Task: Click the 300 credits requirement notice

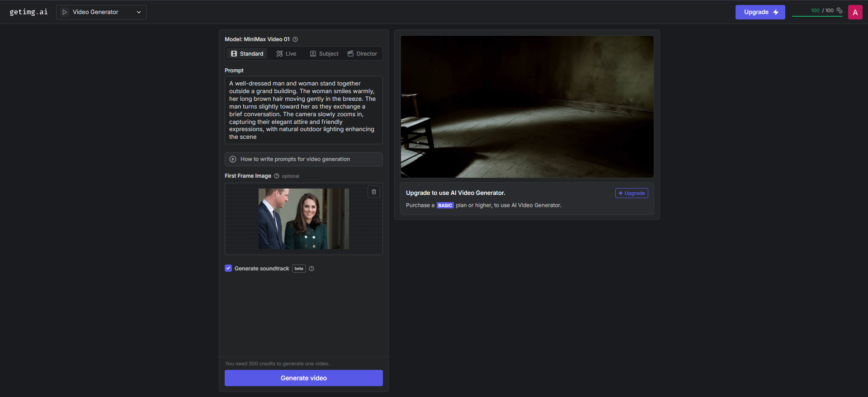Action: pyautogui.click(x=277, y=364)
